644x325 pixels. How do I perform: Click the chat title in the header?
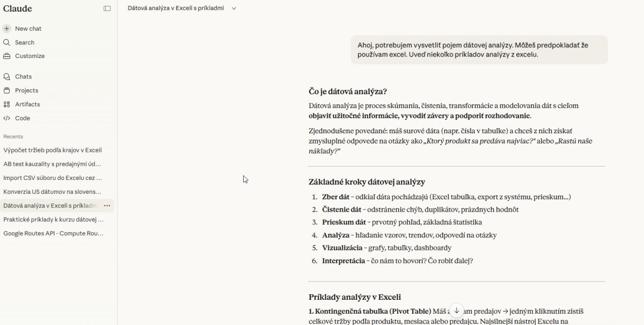pos(175,8)
